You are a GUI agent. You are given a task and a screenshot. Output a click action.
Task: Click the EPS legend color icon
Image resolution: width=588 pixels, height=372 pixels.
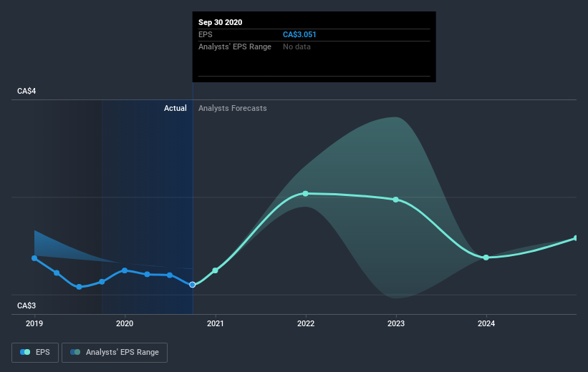(25, 352)
